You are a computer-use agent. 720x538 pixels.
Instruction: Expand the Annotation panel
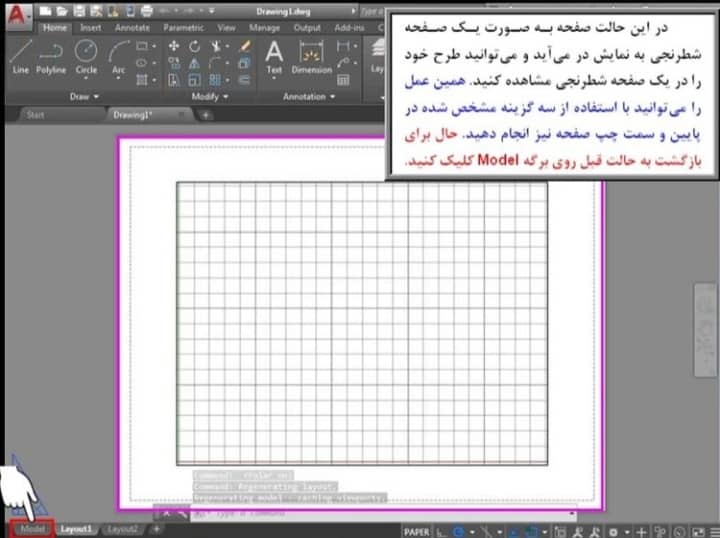[x=309, y=96]
